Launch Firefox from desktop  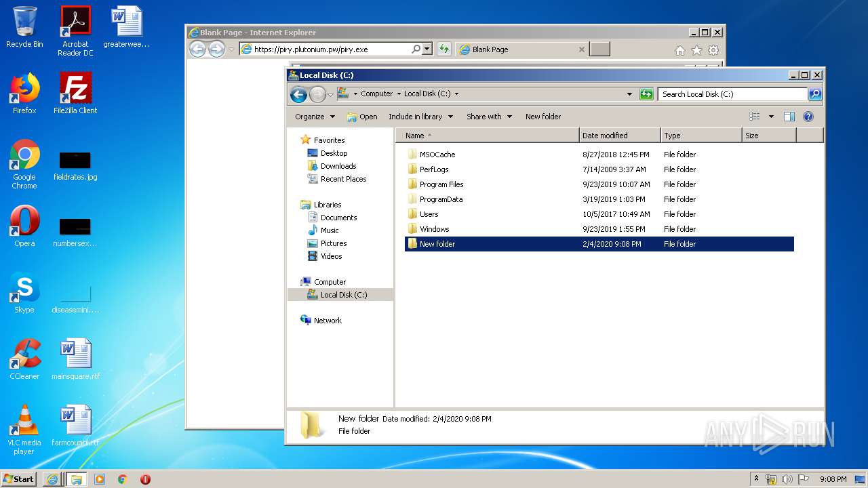click(24, 94)
